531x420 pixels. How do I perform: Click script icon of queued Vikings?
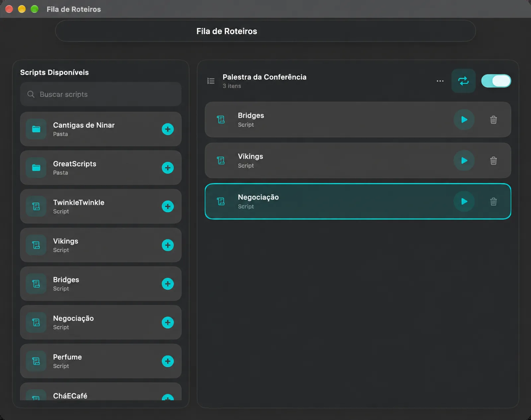[x=221, y=161]
